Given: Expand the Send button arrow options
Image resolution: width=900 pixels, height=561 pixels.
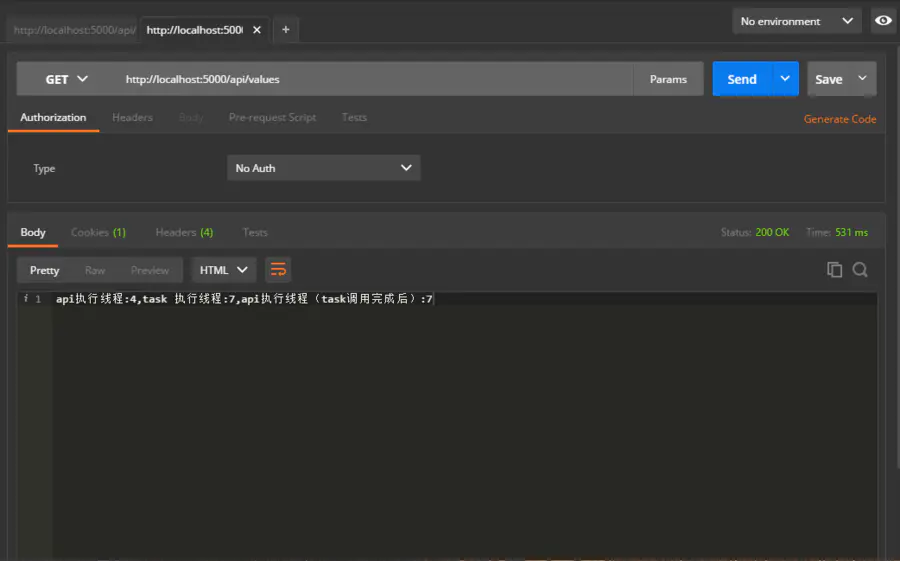Looking at the screenshot, I should click(x=785, y=79).
